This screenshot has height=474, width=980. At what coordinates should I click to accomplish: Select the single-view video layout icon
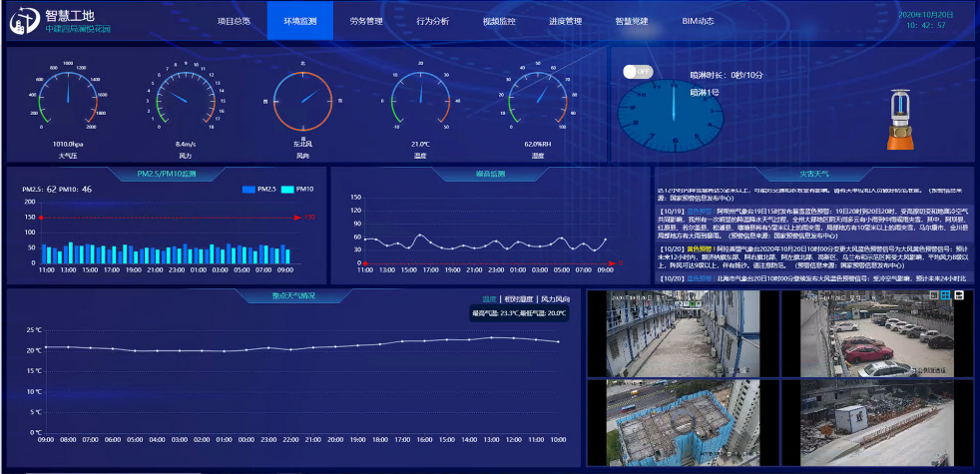(933, 295)
